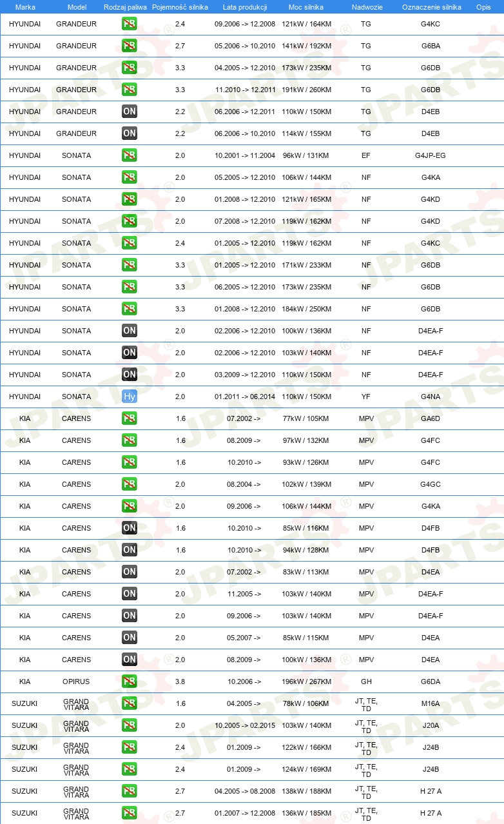504x824 pixels.
Task: Click the Oznaczenie silnika column header
Action: [x=431, y=7]
